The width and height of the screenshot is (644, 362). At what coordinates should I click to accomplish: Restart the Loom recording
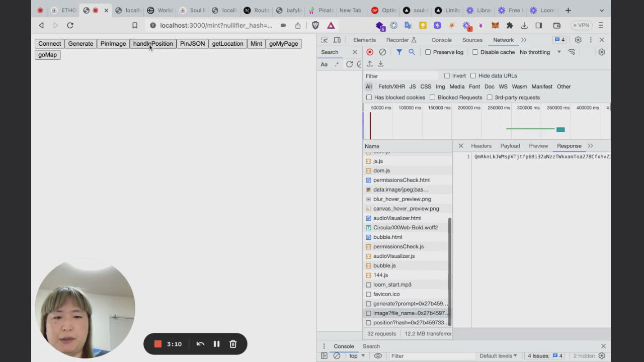(200, 344)
